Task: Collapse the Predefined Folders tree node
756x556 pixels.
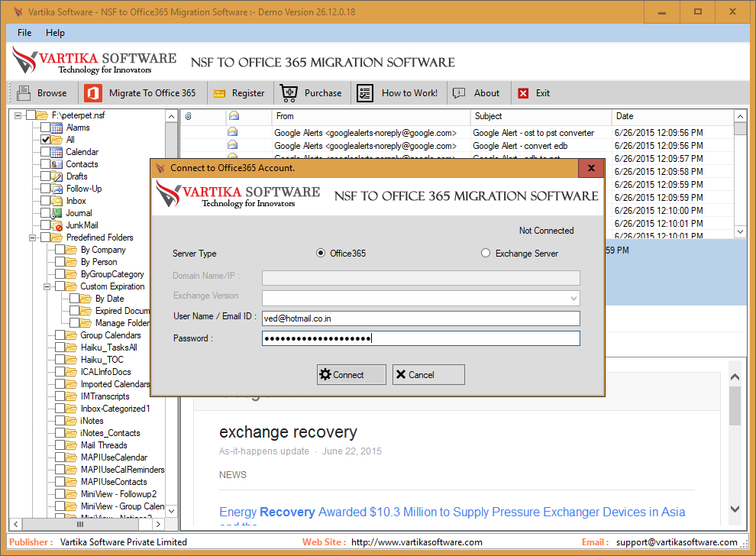Action: click(x=32, y=238)
